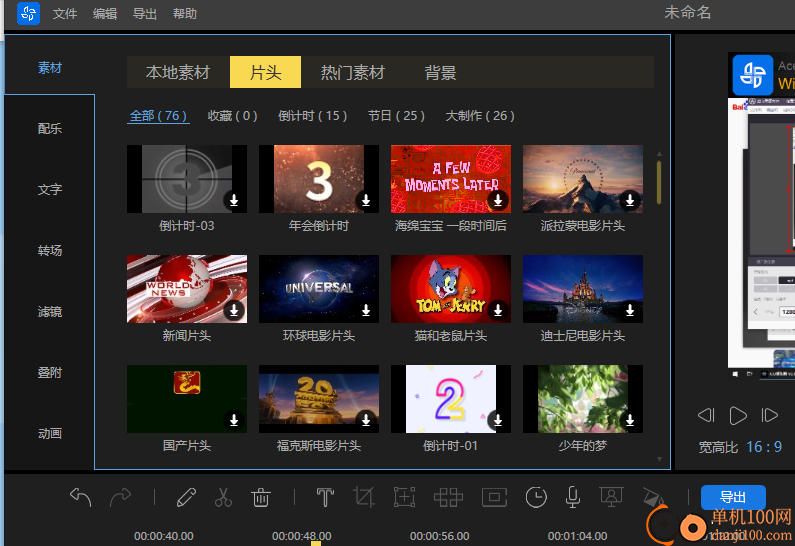795x546 pixels.
Task: Download the 倒计时-01 clip
Action: 498,420
